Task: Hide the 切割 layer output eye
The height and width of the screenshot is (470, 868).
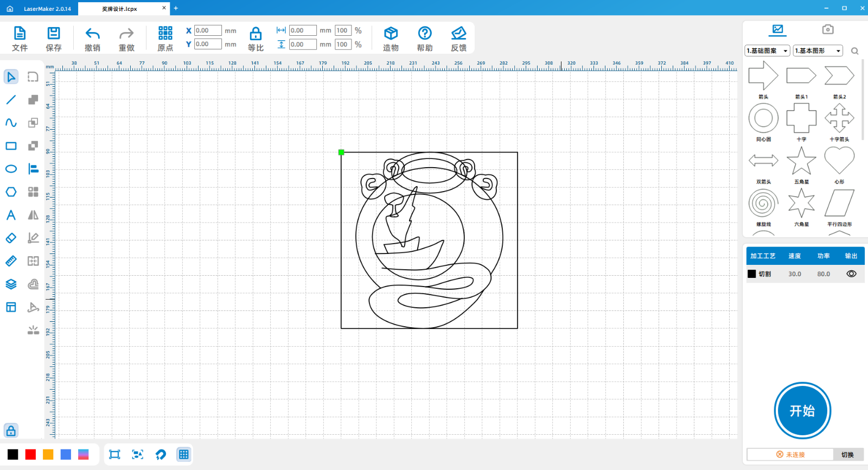Action: coord(851,274)
